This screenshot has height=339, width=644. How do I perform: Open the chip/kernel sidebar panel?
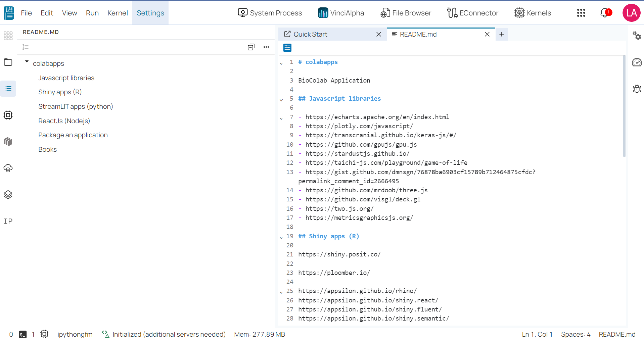click(x=8, y=115)
